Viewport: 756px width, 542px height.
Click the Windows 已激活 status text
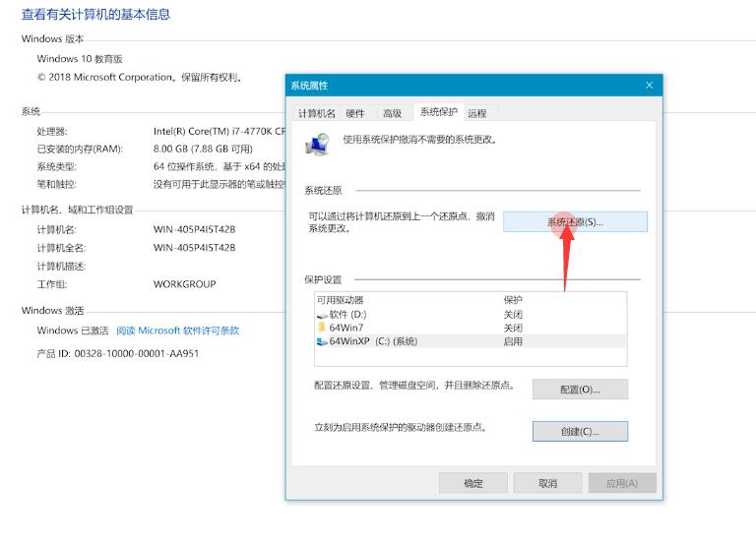(73, 331)
